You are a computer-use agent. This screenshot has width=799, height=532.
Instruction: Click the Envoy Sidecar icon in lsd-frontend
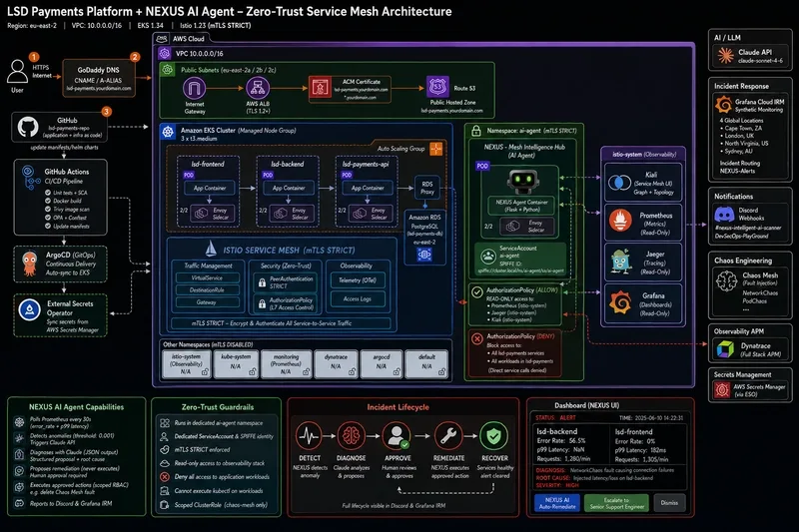pos(202,214)
